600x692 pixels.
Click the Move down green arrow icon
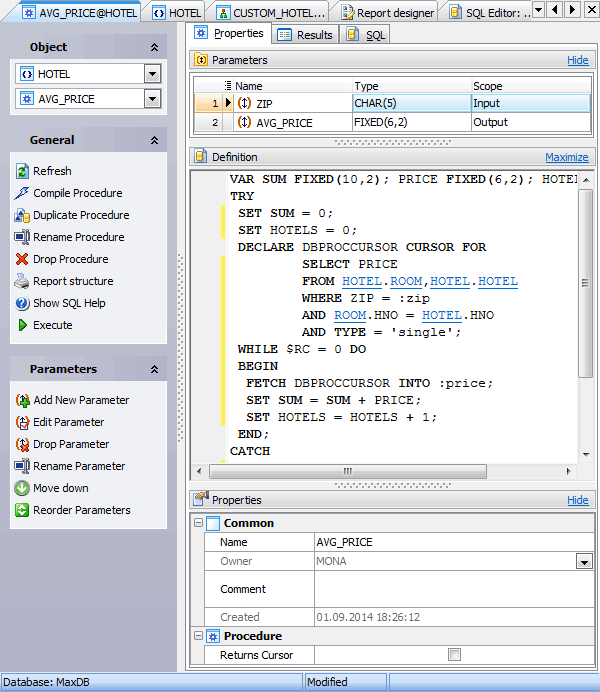(x=23, y=488)
